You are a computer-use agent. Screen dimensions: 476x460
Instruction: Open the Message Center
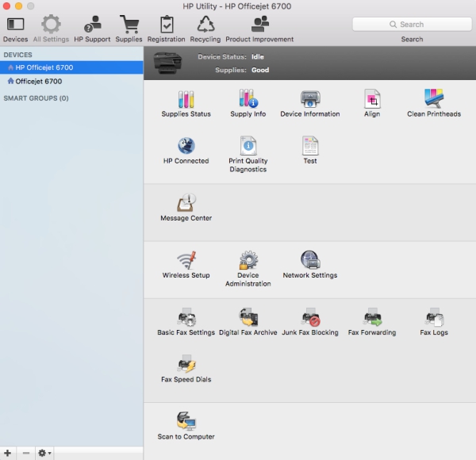coord(186,208)
